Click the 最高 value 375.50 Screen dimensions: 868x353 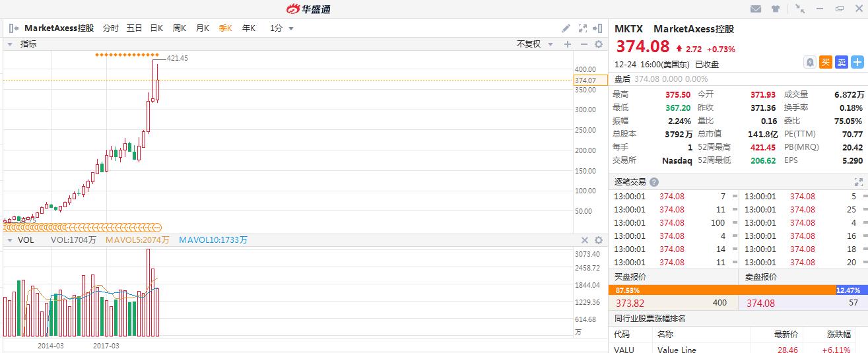[678, 94]
